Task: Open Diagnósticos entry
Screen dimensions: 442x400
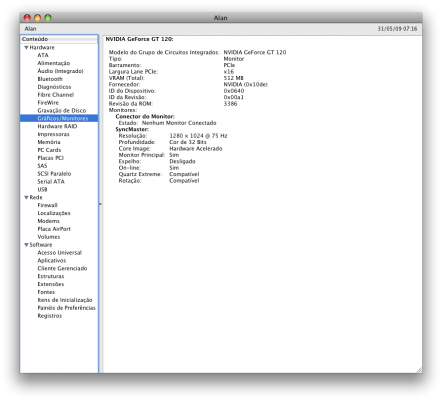Action: coord(54,87)
